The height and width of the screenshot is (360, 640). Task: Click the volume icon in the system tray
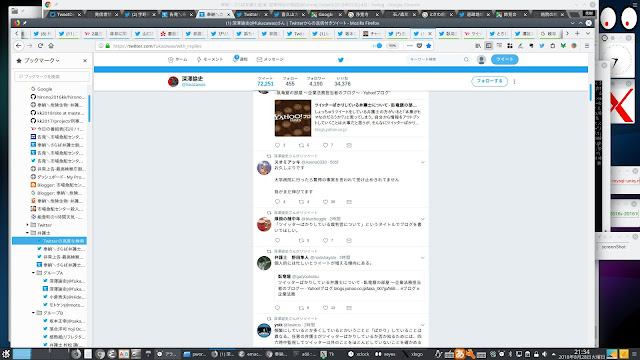pyautogui.click(x=544, y=354)
